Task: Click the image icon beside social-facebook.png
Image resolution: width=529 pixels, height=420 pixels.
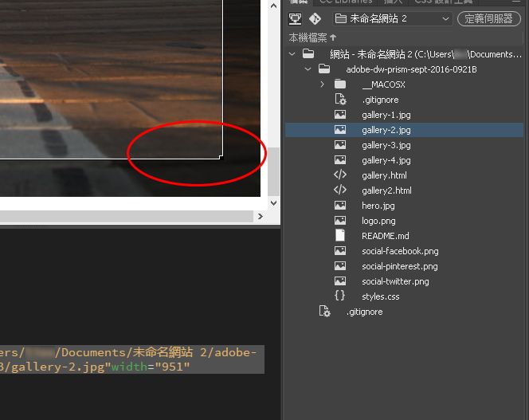Action: point(340,250)
